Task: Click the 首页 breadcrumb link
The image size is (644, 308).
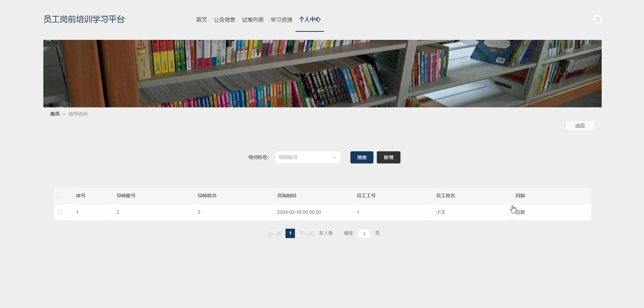Action: pos(55,114)
